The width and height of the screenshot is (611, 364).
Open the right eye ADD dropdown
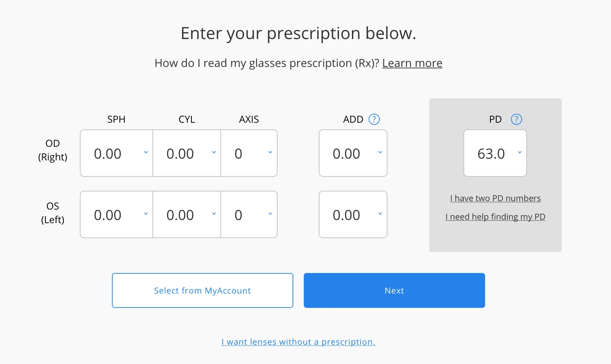(380, 153)
